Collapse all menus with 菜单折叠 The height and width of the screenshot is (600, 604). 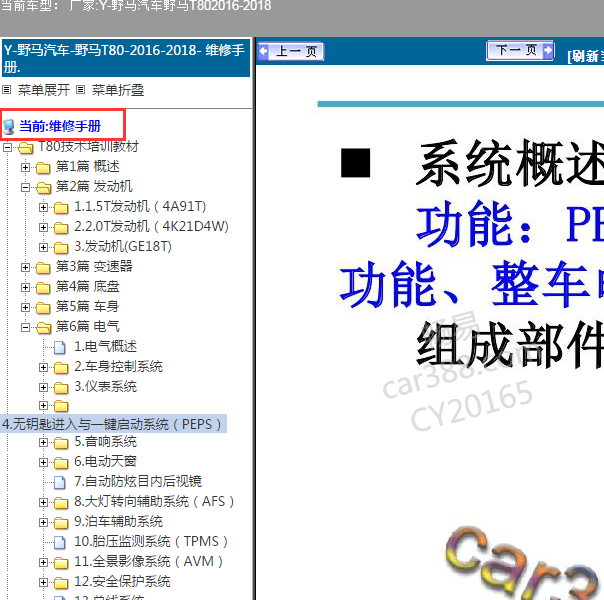[117, 90]
